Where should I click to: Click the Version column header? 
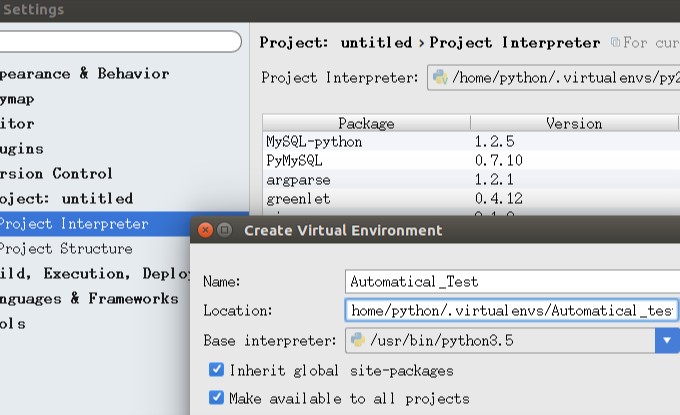pos(574,123)
